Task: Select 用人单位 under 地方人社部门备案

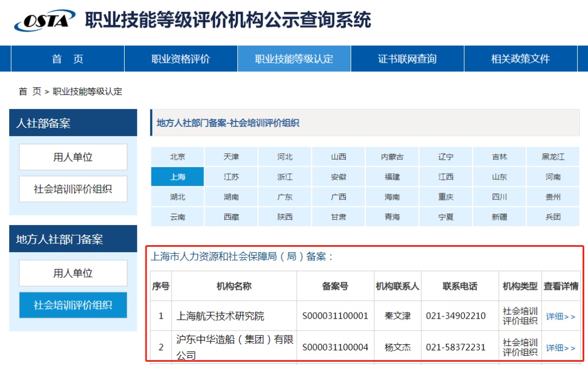Action: [73, 273]
